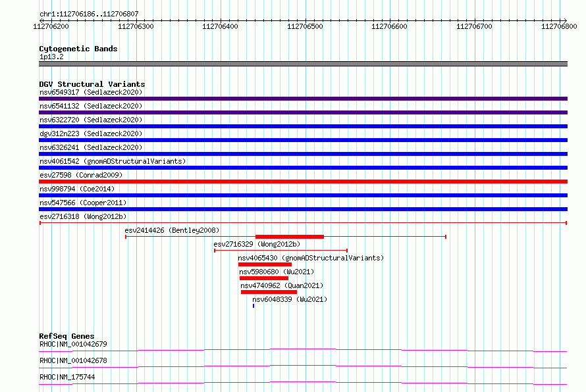Screen dimensions: 586x392
Task: Click the esv2414426 (Bentley2008) label
Action: point(172,230)
